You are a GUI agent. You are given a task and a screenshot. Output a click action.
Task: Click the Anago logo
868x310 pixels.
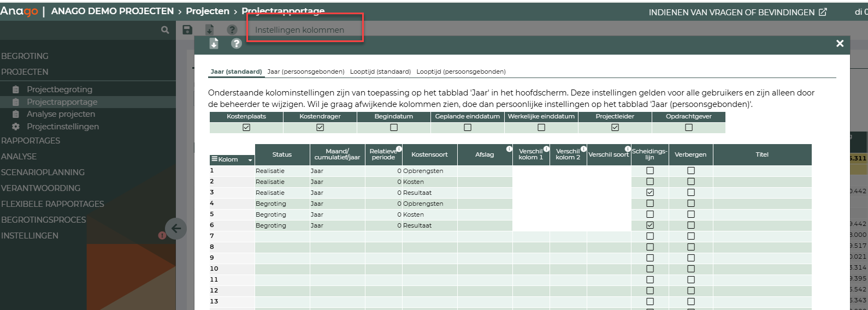[x=19, y=11]
